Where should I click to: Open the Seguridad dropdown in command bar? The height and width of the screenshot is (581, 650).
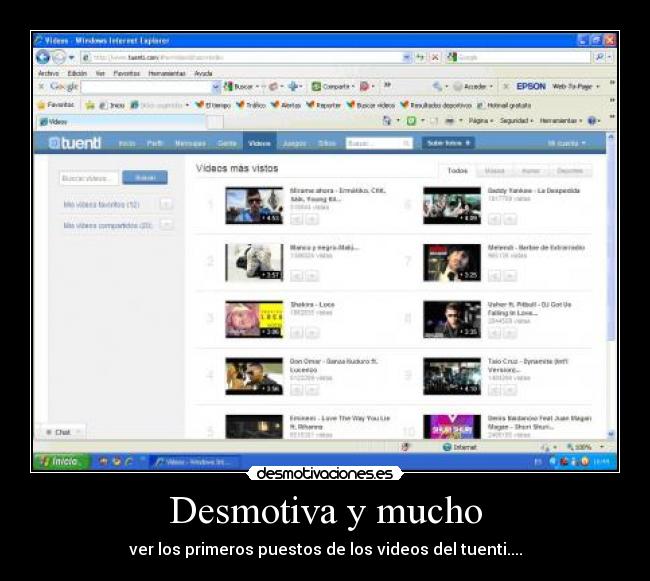(x=516, y=121)
